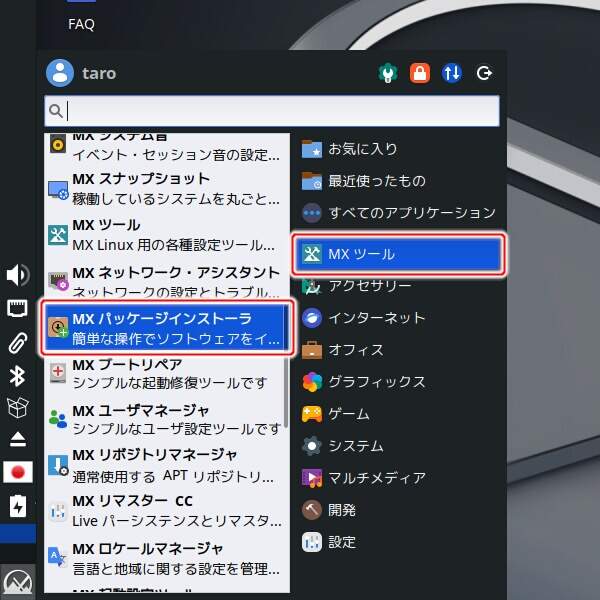Click the eject icon in side panel

(x=18, y=439)
